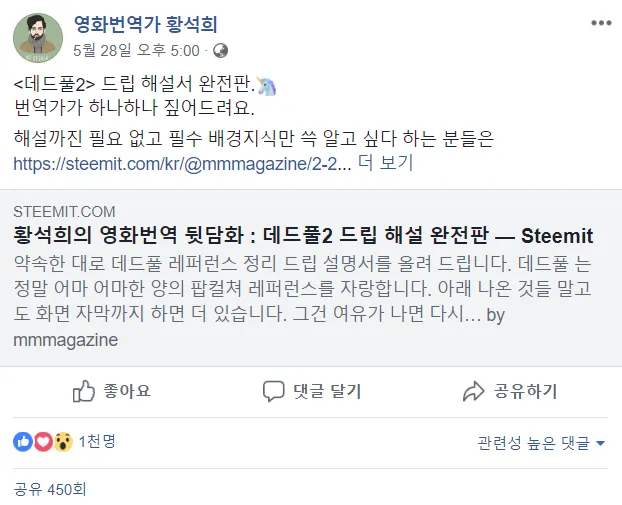Screen dimensions: 622x505
Task: Click the red heart reaction icon
Action: pos(43,442)
